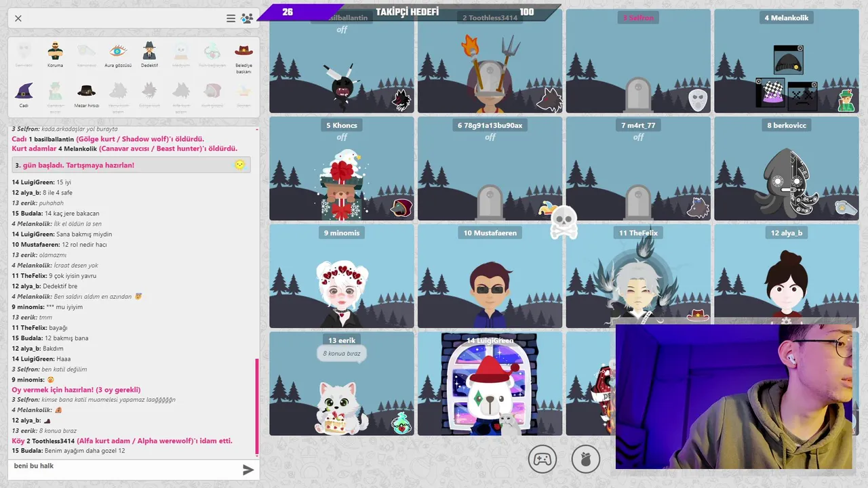
Task: Click the '3. gün başladı' day banner
Action: (x=131, y=165)
